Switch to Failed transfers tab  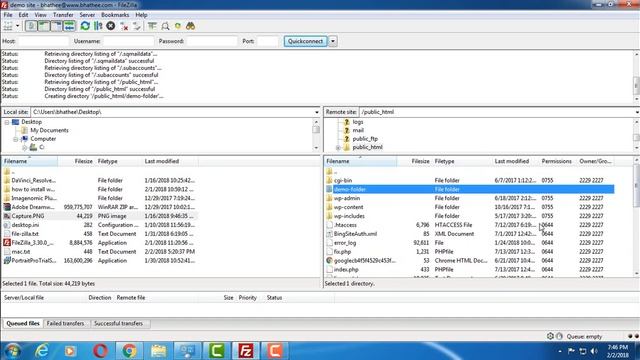tap(65, 323)
